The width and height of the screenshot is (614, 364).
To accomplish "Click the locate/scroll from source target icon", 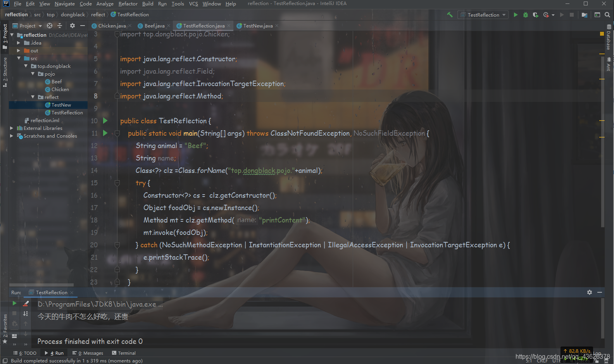I will [x=50, y=26].
